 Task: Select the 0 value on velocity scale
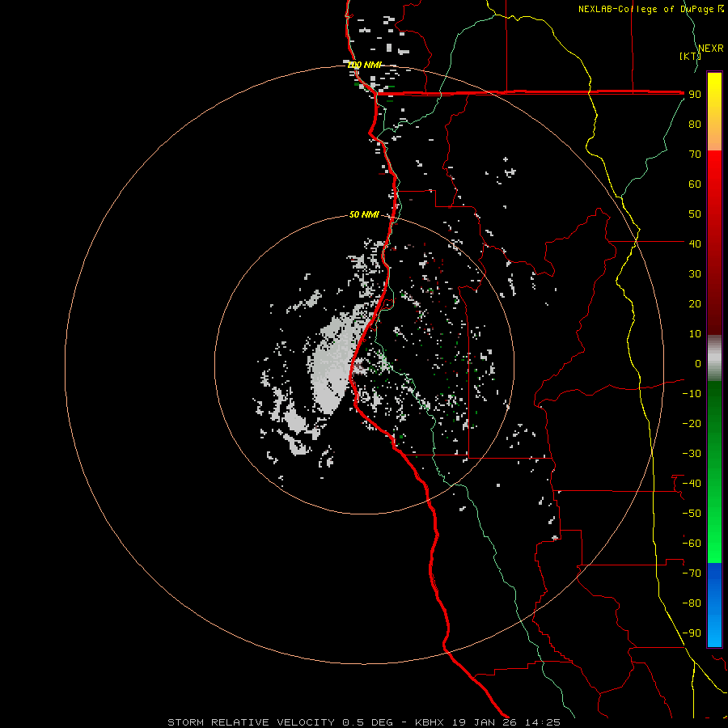[x=698, y=363]
